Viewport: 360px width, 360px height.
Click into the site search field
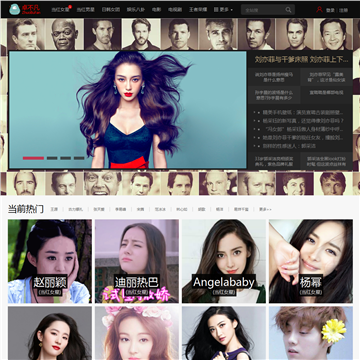263,10
